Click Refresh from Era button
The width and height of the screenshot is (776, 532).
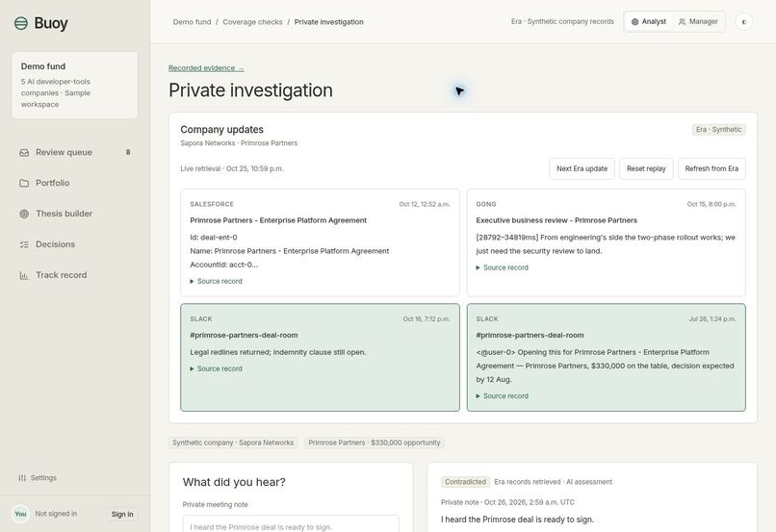(711, 168)
